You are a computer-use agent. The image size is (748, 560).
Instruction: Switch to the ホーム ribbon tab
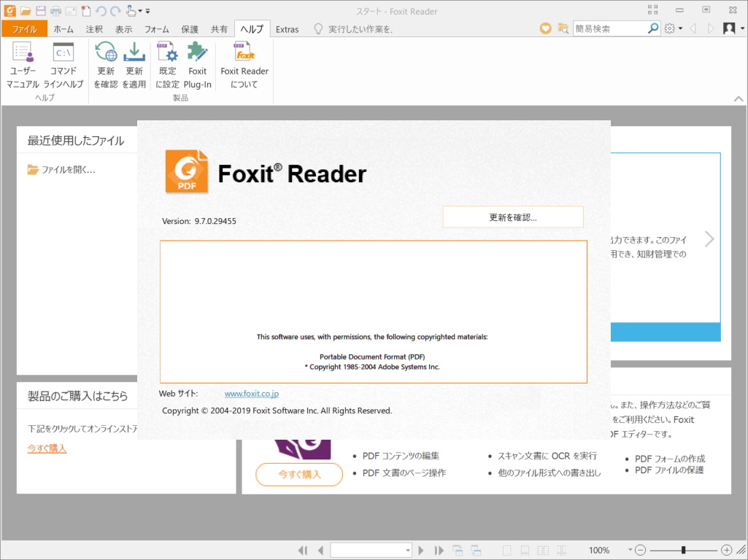pos(63,28)
